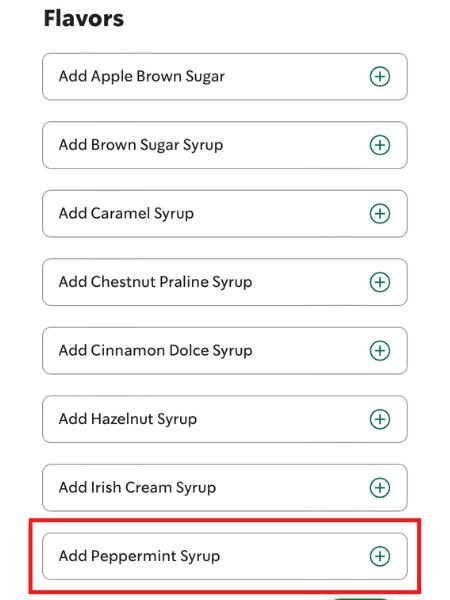Click the 'Add Apple Brown Sugar' label text
Image resolution: width=450 pixels, height=600 pixels.
pyautogui.click(x=142, y=77)
